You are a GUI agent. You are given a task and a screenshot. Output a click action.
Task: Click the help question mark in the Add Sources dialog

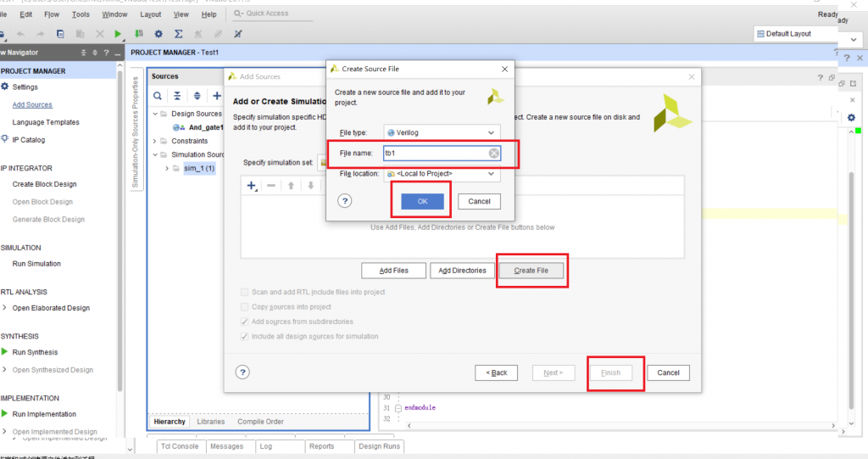242,372
